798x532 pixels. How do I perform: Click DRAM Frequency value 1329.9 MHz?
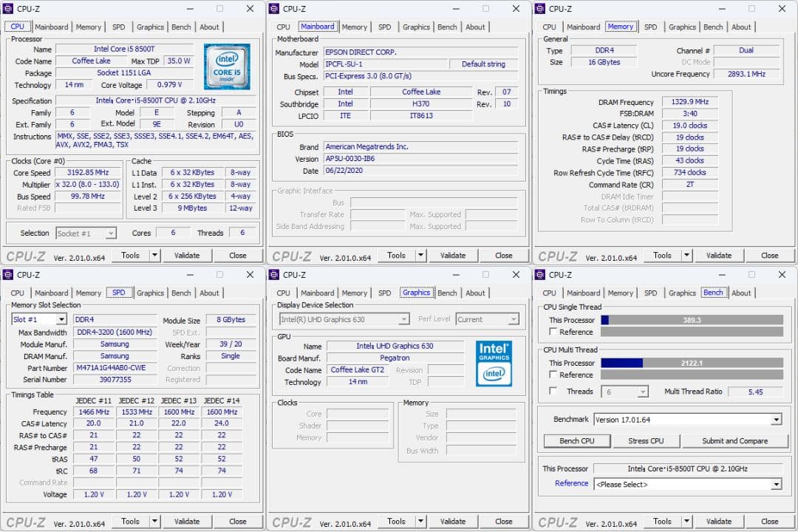(x=689, y=102)
